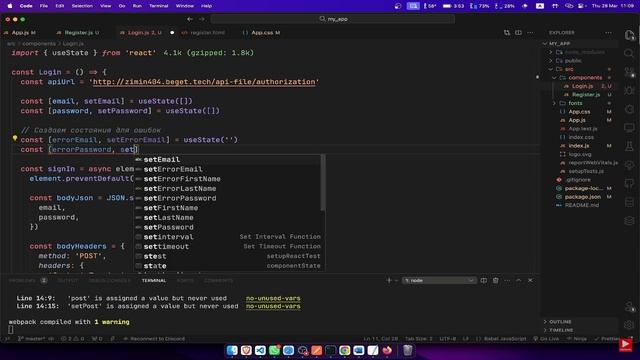Open the Search view in the activity bar
The width and height of the screenshot is (640, 360).
[629, 53]
